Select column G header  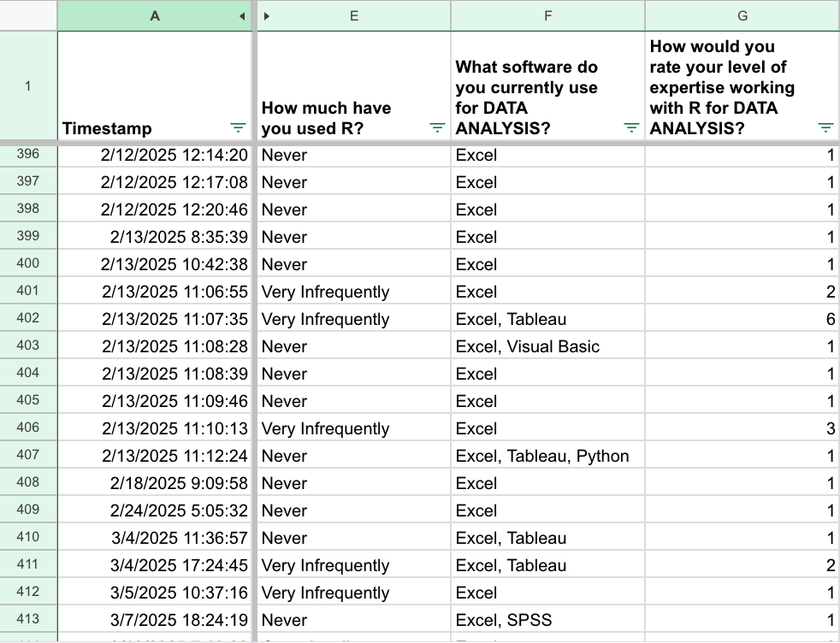coord(742,16)
